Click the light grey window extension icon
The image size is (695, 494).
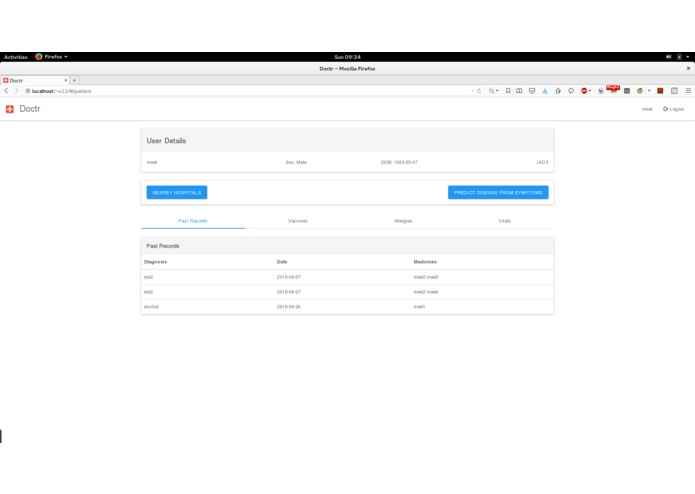(674, 91)
